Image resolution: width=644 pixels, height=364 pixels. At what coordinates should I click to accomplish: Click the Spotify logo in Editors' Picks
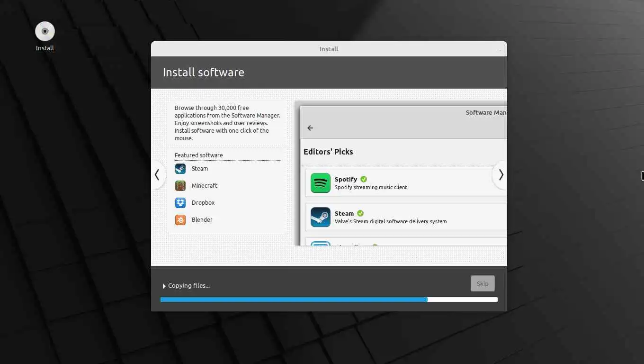point(321,183)
